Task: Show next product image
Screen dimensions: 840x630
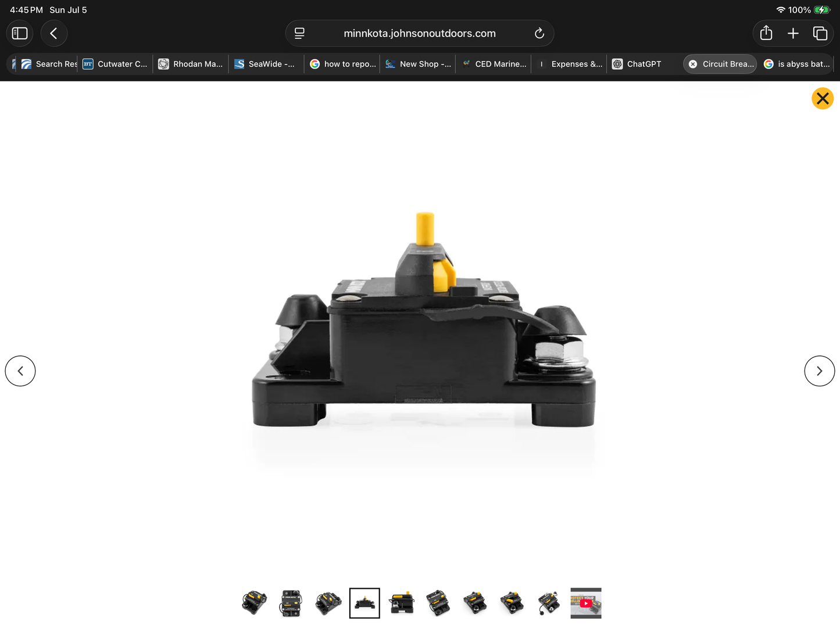Action: click(820, 371)
